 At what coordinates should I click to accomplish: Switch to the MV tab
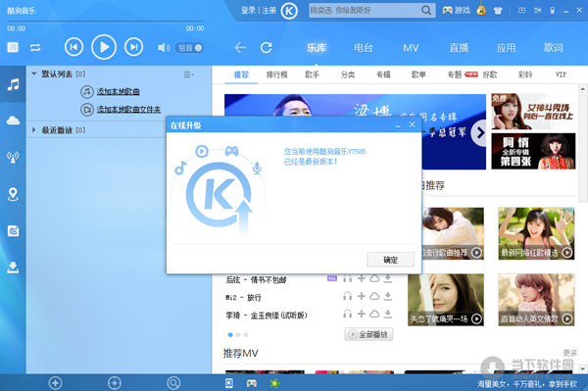(x=411, y=48)
